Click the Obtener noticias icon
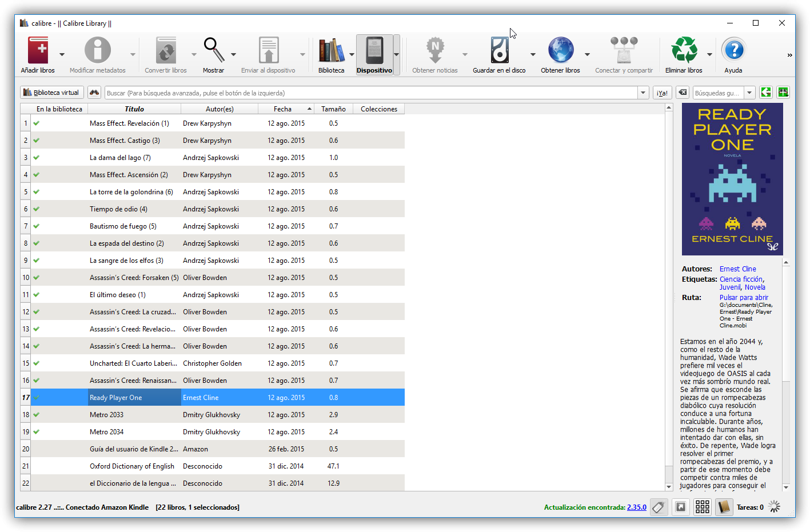 (435, 50)
